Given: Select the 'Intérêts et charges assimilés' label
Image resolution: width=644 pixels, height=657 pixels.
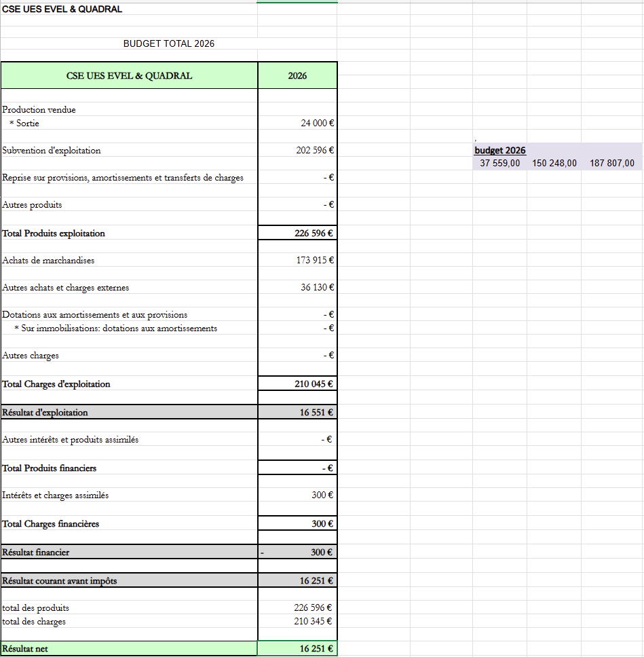Looking at the screenshot, I should [x=56, y=495].
